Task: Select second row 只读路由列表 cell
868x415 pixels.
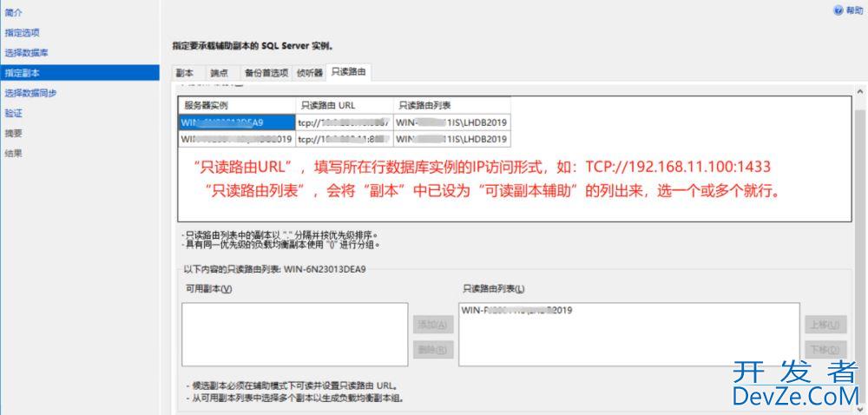Action: click(451, 139)
